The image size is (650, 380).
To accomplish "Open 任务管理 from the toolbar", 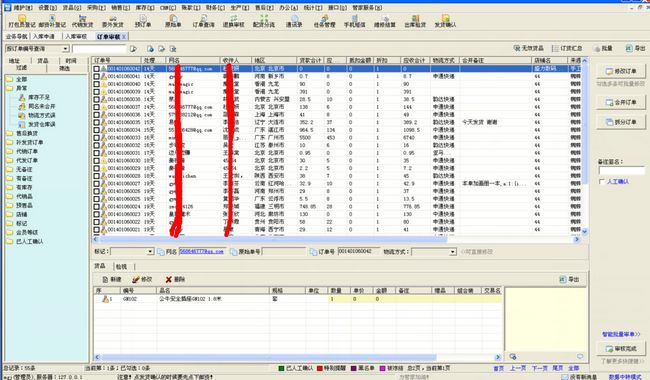I will pos(324,21).
